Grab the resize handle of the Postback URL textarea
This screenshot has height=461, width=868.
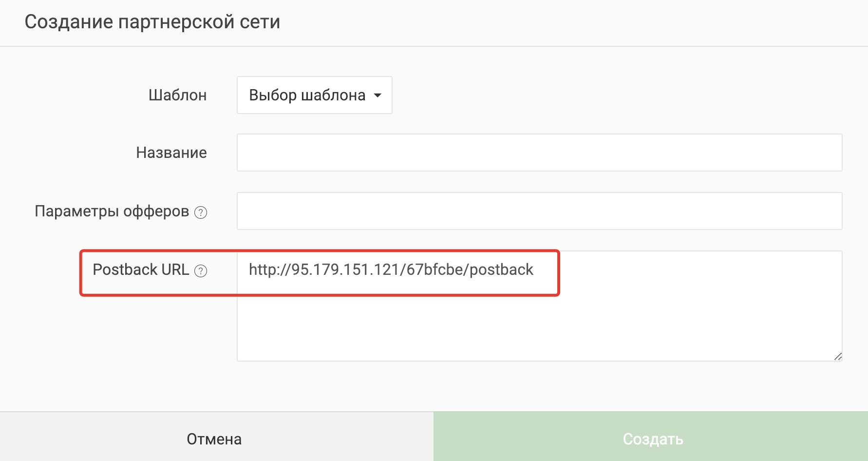[x=838, y=357]
